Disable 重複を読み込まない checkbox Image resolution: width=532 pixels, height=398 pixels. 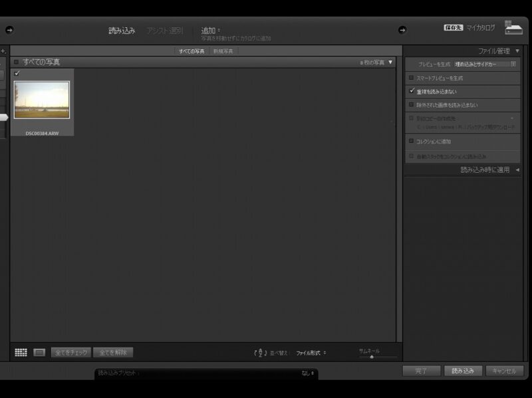(412, 91)
